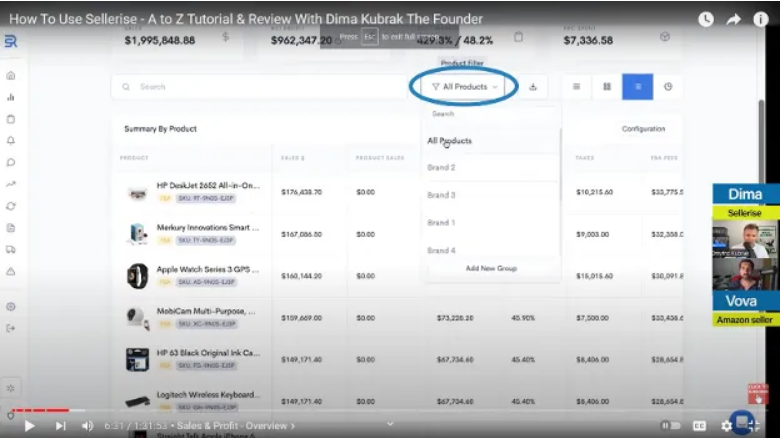
Task: Click the Summary By Product heading
Action: (160, 129)
